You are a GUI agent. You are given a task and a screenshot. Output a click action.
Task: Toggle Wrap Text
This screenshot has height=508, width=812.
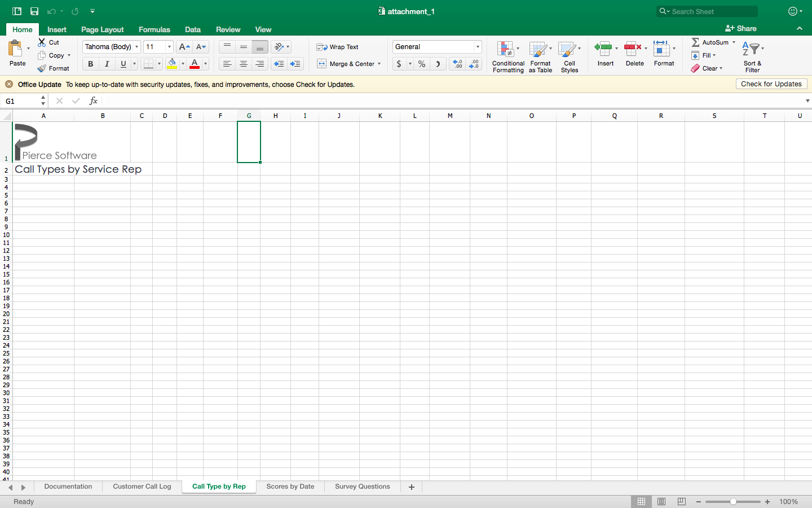pos(337,47)
